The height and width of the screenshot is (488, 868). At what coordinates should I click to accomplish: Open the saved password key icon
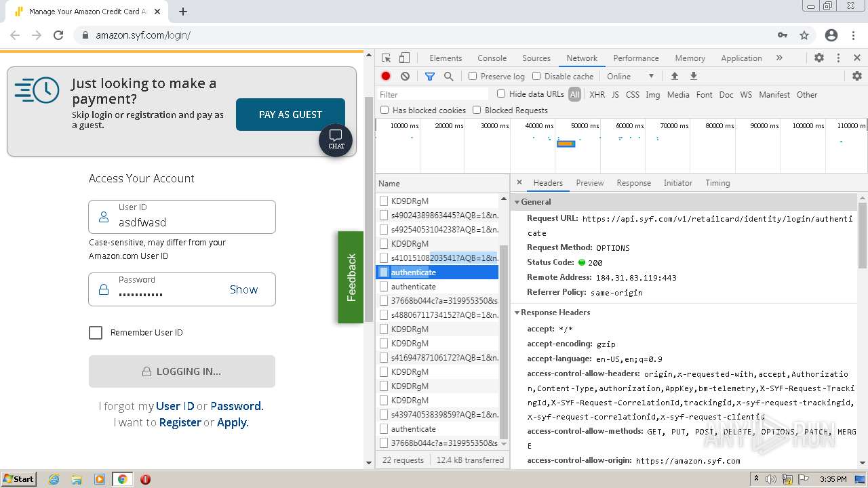click(783, 35)
